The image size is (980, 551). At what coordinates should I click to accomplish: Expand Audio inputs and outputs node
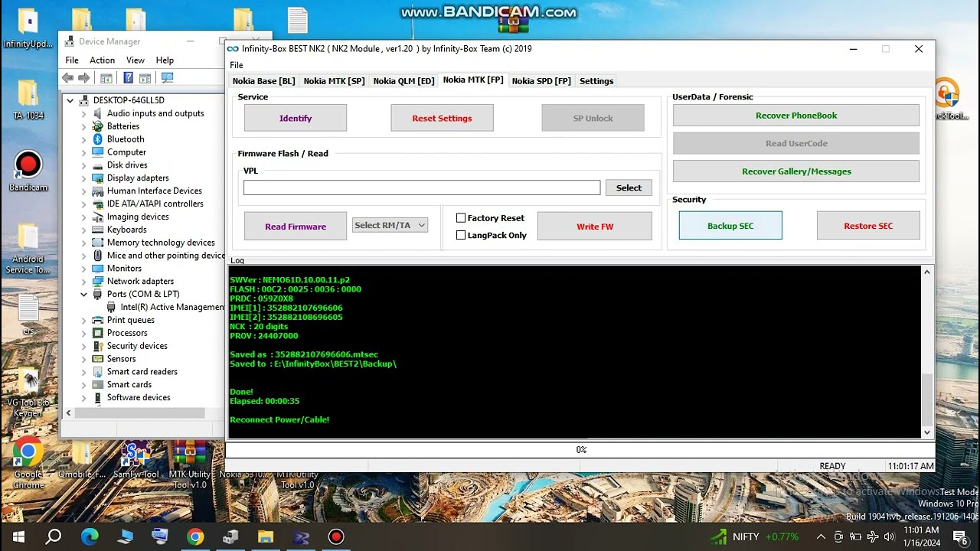coord(84,113)
